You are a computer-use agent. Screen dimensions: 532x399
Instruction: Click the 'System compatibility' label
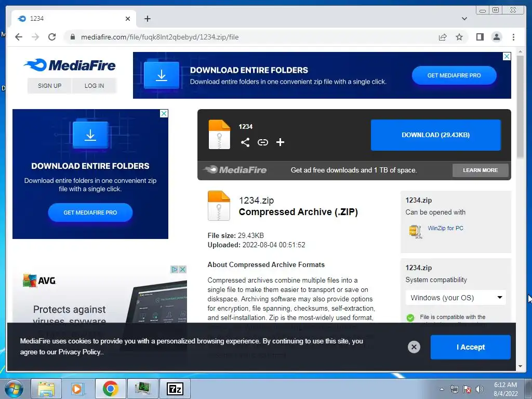pyautogui.click(x=436, y=280)
